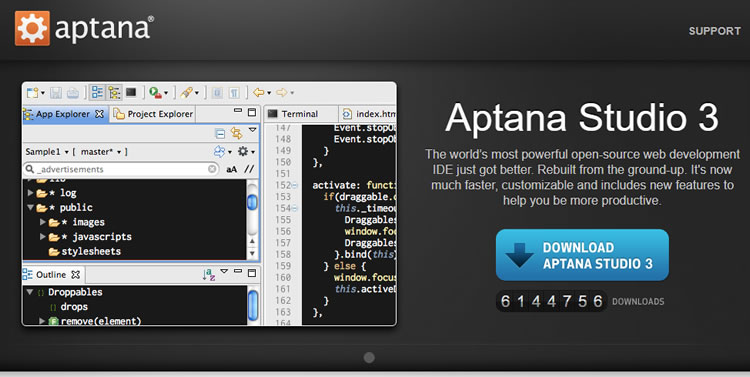Switch to the Terminal tab

tap(293, 114)
